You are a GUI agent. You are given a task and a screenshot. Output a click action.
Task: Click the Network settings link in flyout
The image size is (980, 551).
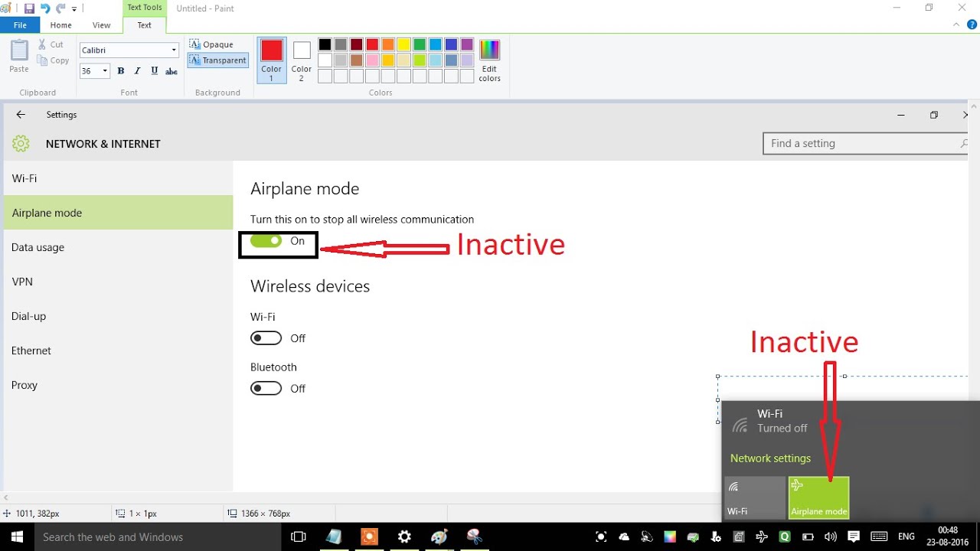click(x=770, y=458)
